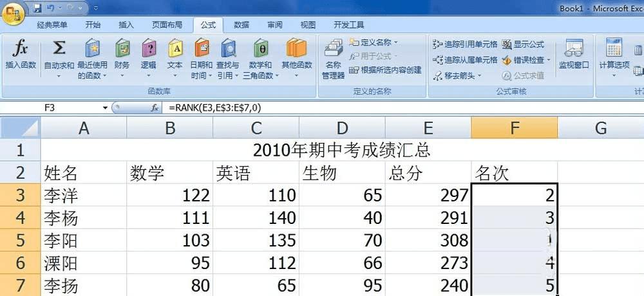Viewport: 644px width, 296px height.
Task: Select column E header
Action: pos(428,128)
